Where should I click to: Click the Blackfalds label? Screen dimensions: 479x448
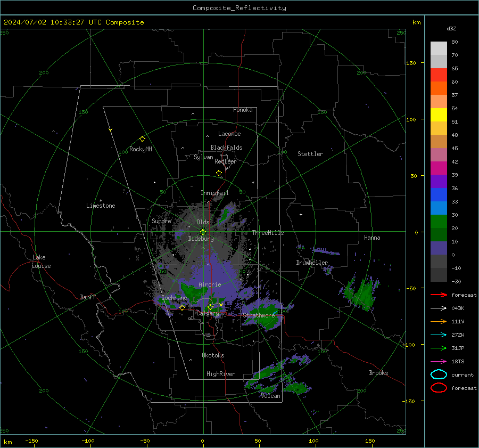click(226, 148)
